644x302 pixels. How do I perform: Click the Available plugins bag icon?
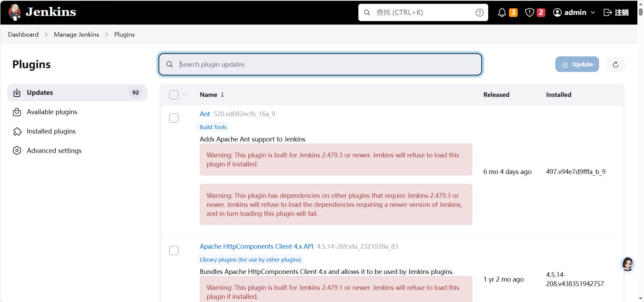(x=17, y=112)
